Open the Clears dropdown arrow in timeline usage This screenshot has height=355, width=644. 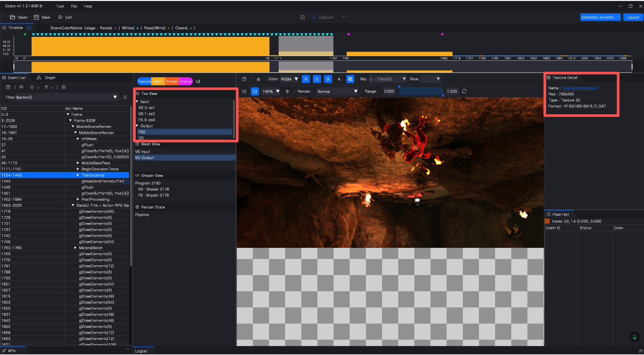coord(191,28)
